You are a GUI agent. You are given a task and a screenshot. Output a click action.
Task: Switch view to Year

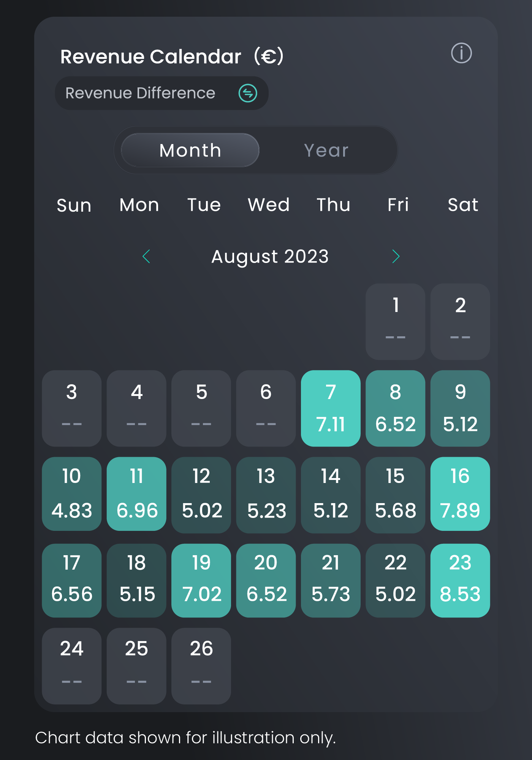[326, 150]
